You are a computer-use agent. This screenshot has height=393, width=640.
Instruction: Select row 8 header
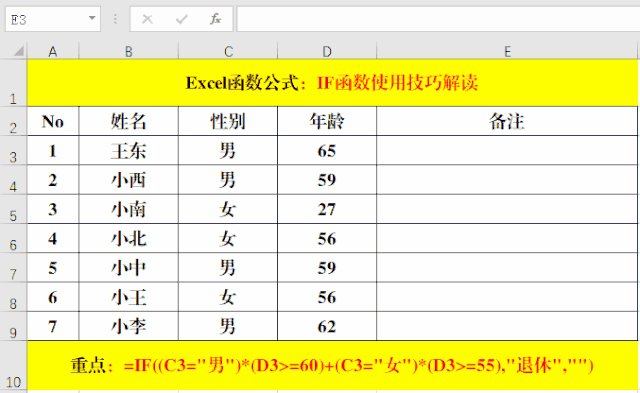pos(13,297)
